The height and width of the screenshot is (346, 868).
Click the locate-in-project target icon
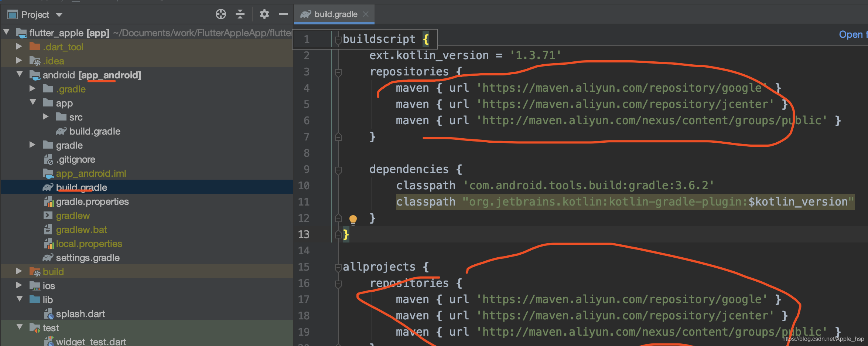point(221,14)
